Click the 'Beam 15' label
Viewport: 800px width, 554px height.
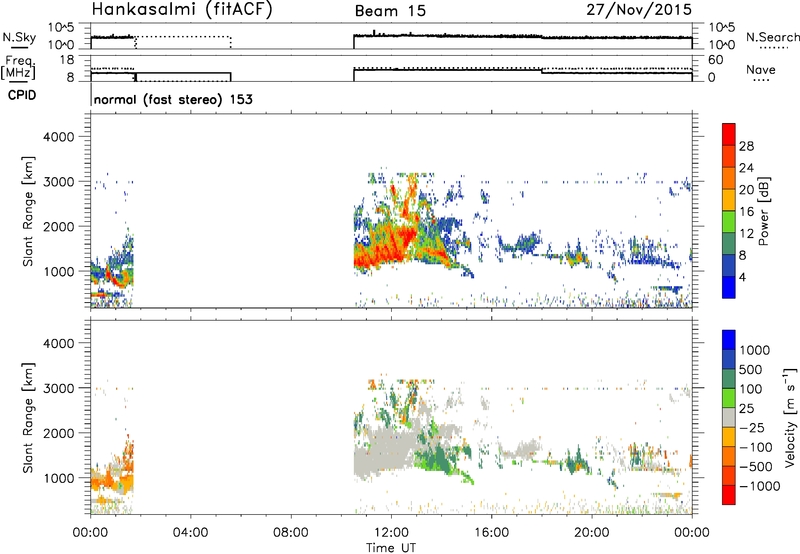pyautogui.click(x=390, y=11)
